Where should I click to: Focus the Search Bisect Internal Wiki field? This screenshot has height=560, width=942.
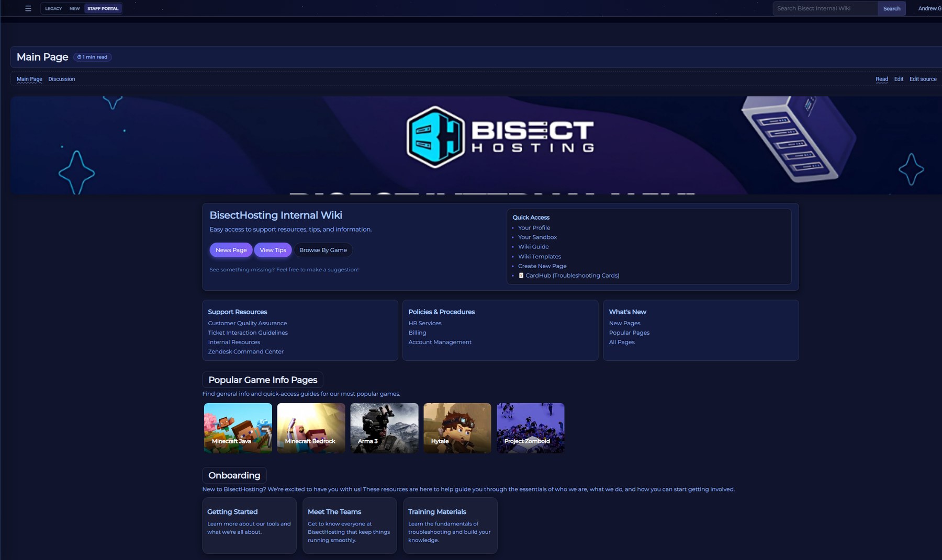[825, 8]
